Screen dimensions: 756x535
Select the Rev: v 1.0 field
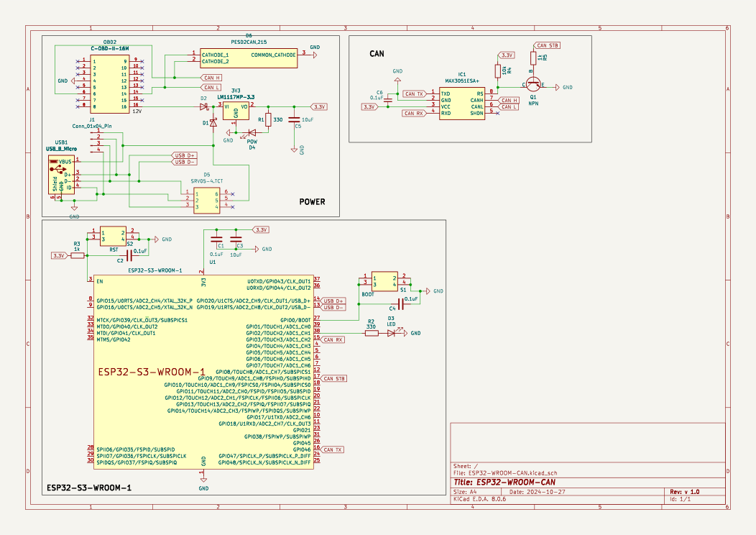(685, 492)
